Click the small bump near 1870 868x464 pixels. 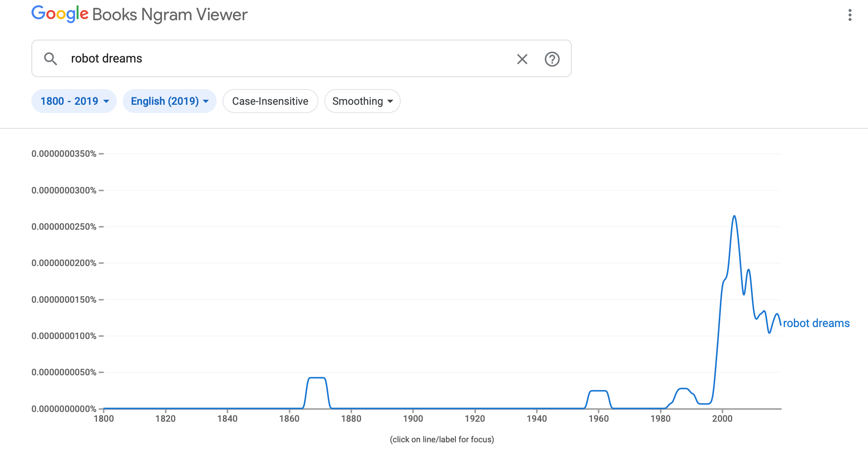[x=317, y=378]
